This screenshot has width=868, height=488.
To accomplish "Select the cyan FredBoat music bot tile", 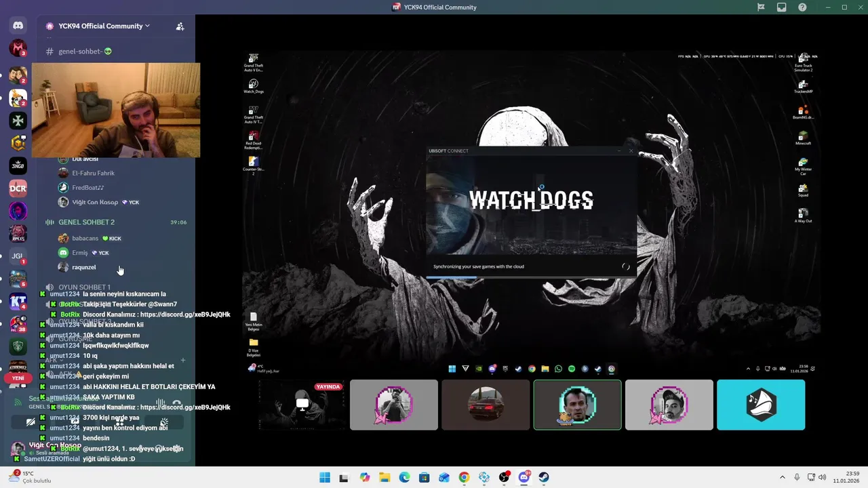I will (x=761, y=405).
